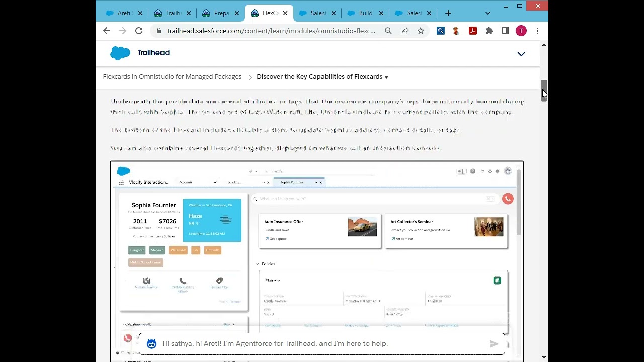
Task: Click the Update Contact phone icon in image
Action: coord(183,281)
